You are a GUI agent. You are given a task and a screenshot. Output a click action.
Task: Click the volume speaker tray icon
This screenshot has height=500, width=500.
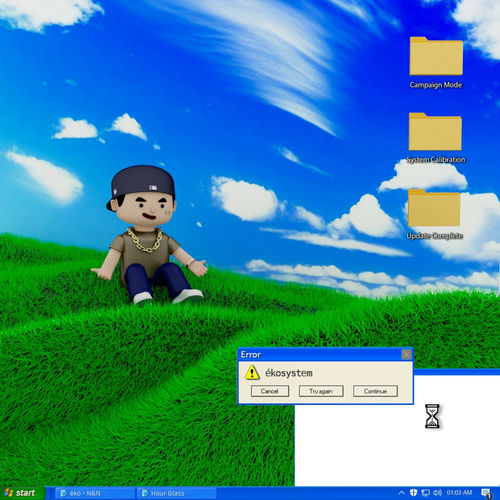pos(437,492)
